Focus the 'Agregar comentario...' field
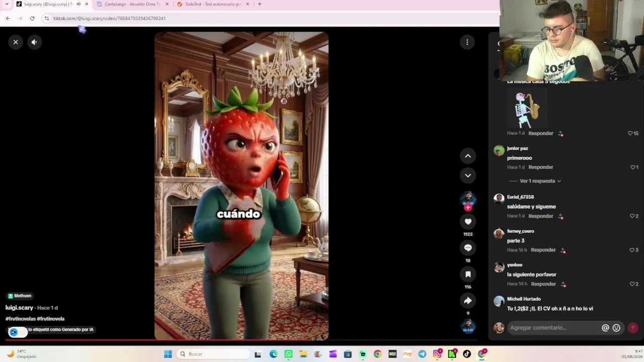This screenshot has width=644, height=362. [554, 328]
